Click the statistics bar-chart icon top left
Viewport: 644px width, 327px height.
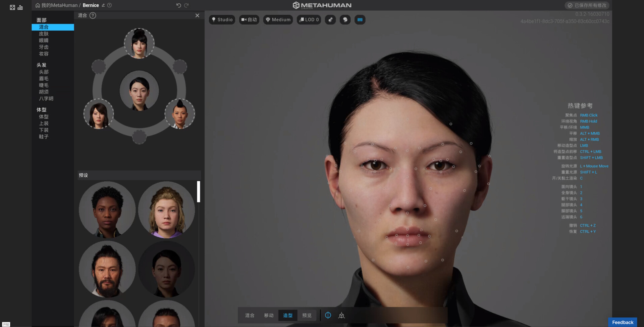pyautogui.click(x=20, y=7)
